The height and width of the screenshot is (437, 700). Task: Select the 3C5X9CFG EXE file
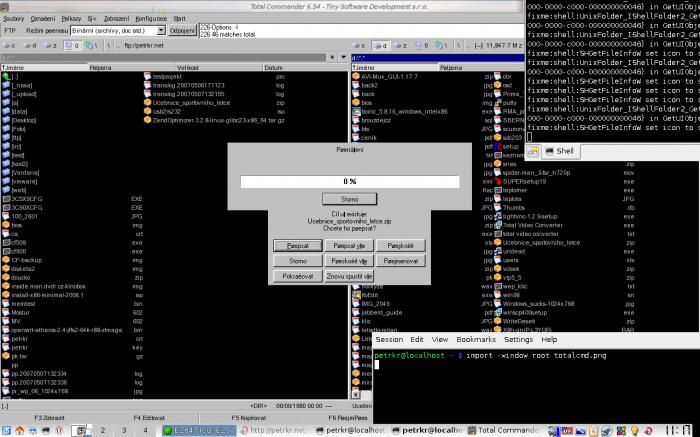point(27,199)
